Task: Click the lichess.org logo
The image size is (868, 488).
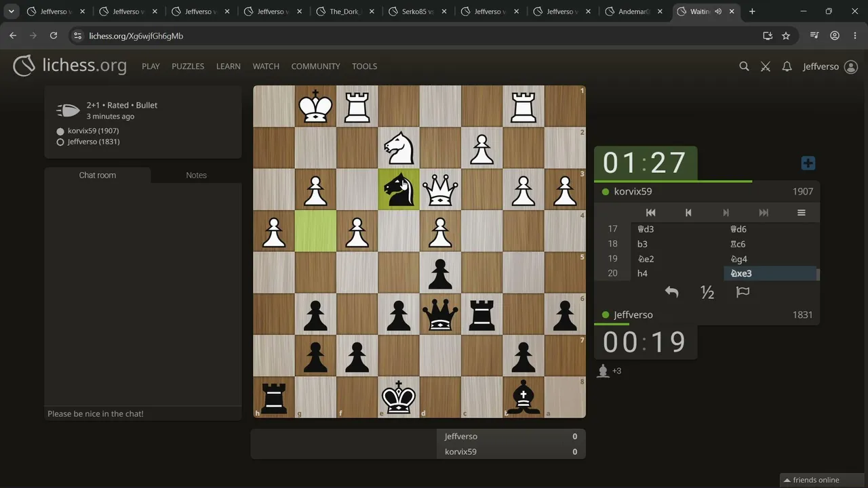Action: 70,66
